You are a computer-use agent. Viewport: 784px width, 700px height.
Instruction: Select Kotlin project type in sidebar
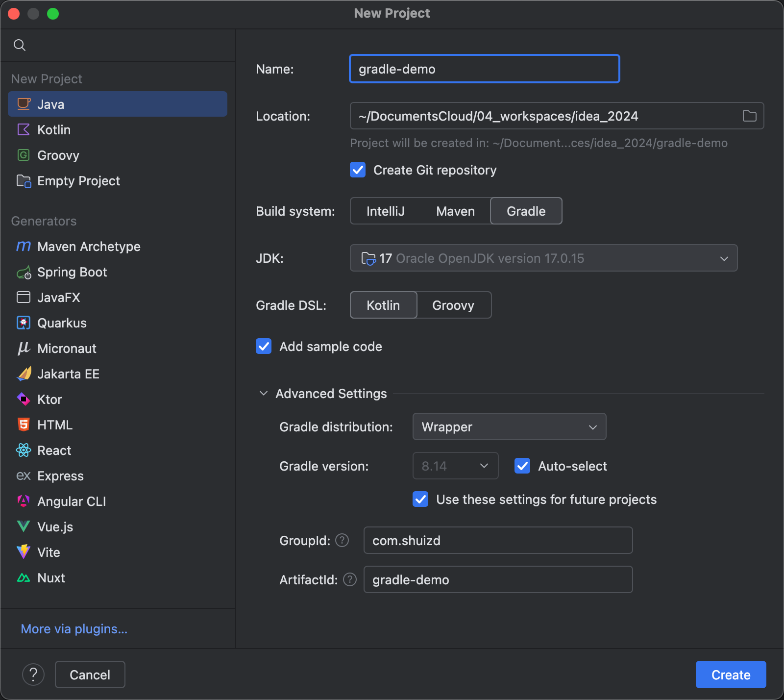[118, 129]
